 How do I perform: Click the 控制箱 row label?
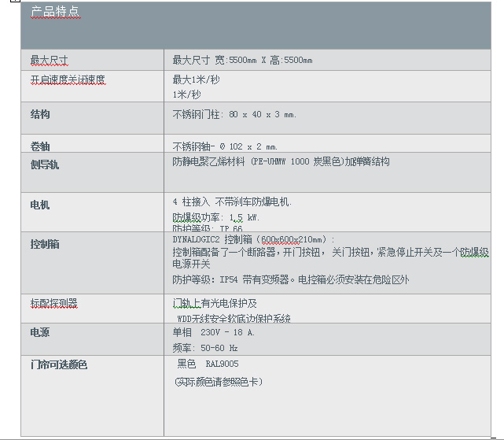pyautogui.click(x=44, y=244)
